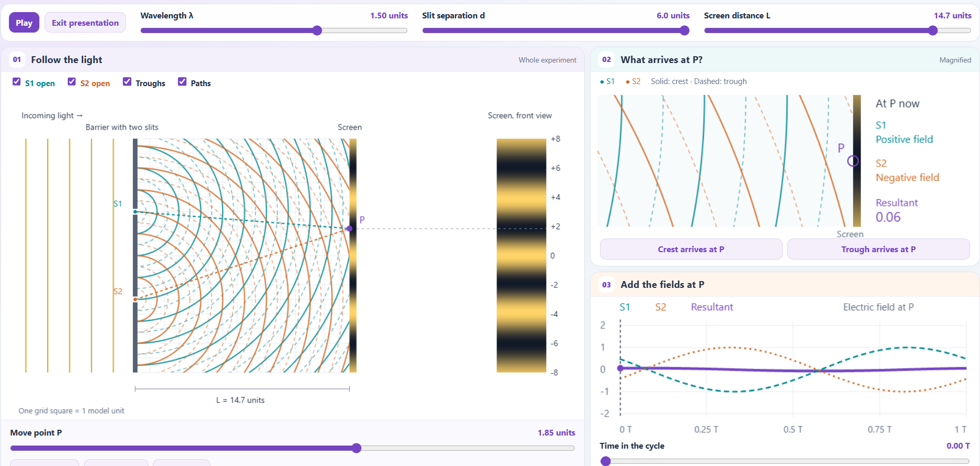Screen dimensions: 980x466
Task: Click the Screen, front view label
Action: (x=520, y=116)
